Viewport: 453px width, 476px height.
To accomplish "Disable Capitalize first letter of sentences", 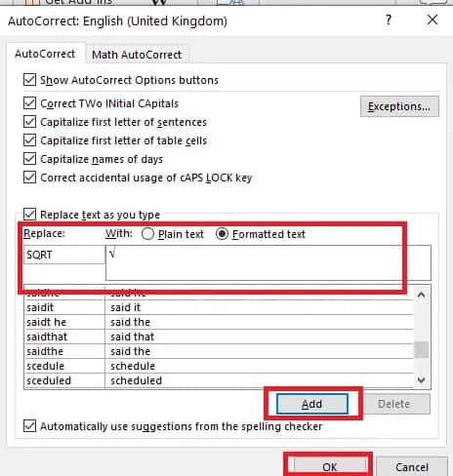I will pos(29,122).
